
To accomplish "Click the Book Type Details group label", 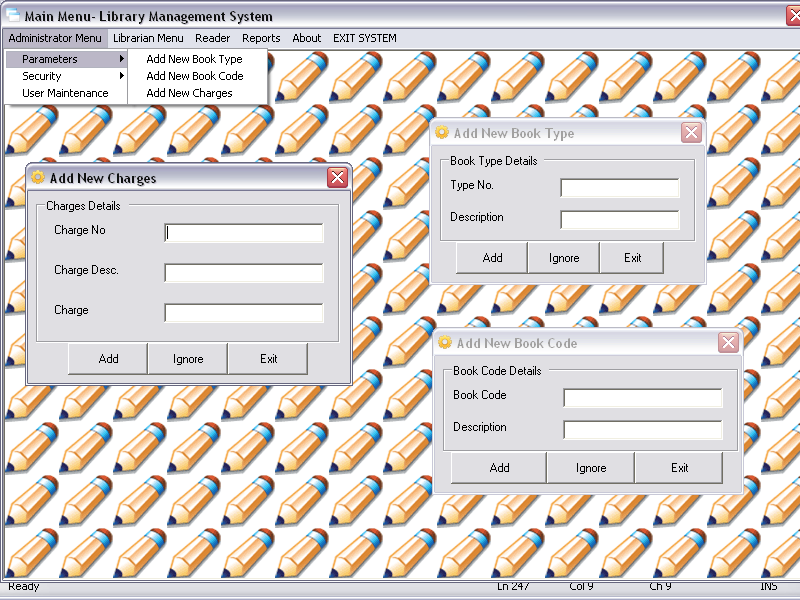I will [x=493, y=161].
